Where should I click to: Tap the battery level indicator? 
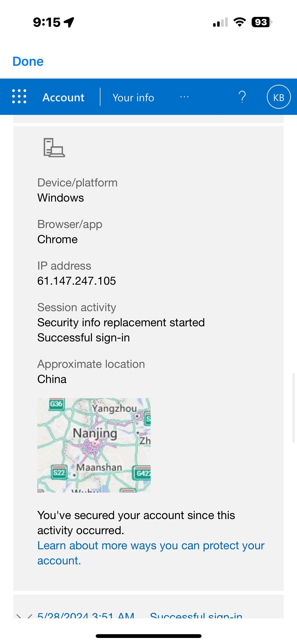261,22
